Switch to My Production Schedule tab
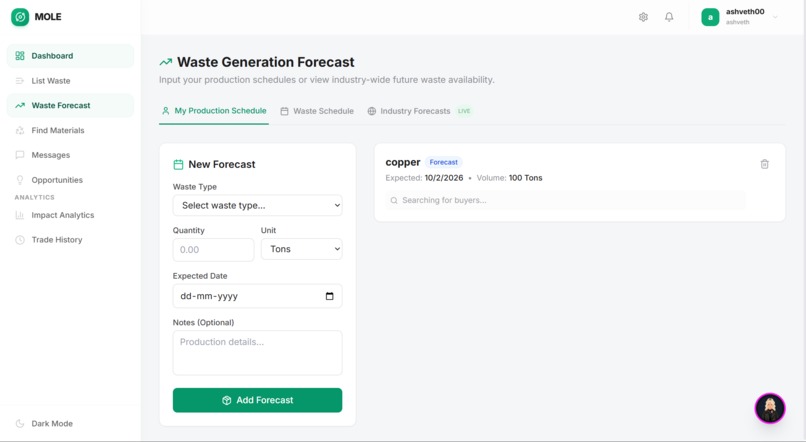Image resolution: width=806 pixels, height=442 pixels. click(x=214, y=110)
